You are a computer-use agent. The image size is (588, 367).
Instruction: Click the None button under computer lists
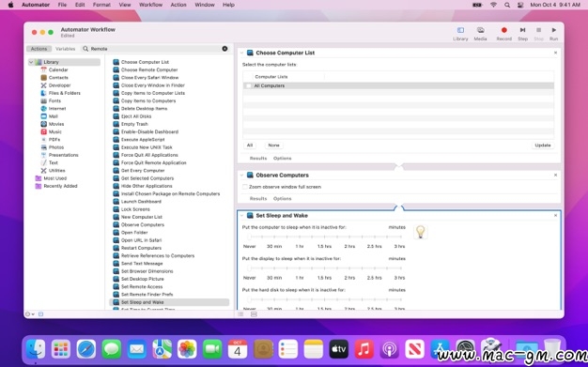(x=273, y=145)
